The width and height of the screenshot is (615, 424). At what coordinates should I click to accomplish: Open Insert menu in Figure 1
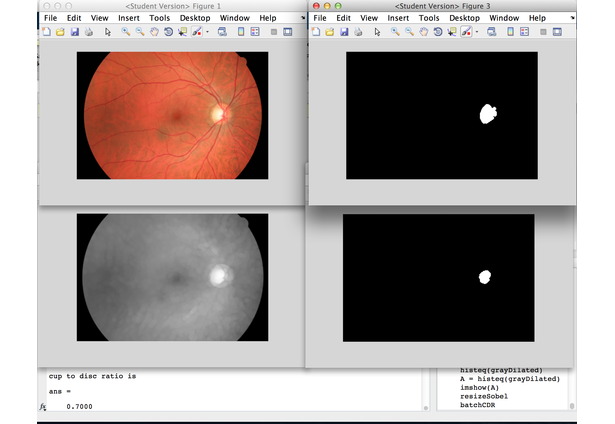click(129, 18)
